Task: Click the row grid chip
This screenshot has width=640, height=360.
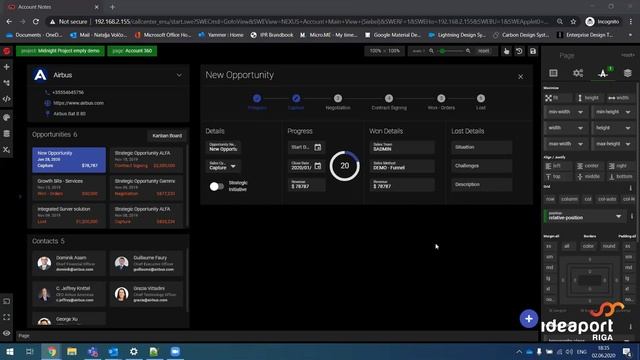Action: click(x=550, y=199)
